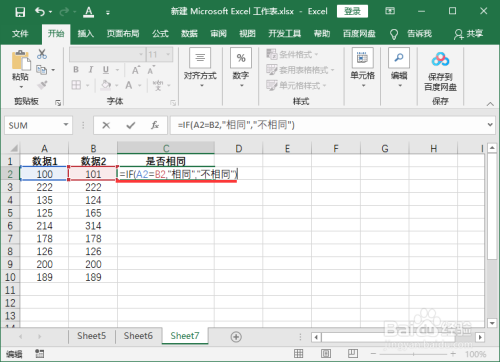The height and width of the screenshot is (362, 500).
Task: Click the Redo arrow icon
Action: pyautogui.click(x=64, y=12)
